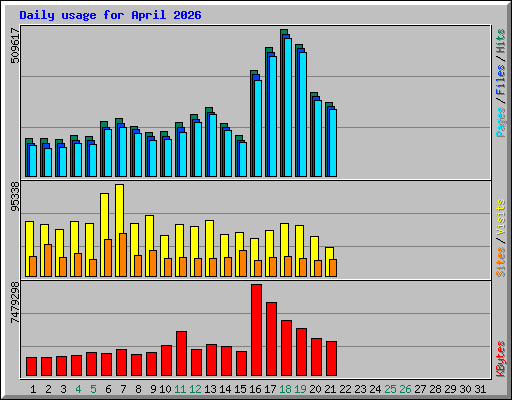Click the tallest cyan pages bar for day 18

tap(288, 107)
